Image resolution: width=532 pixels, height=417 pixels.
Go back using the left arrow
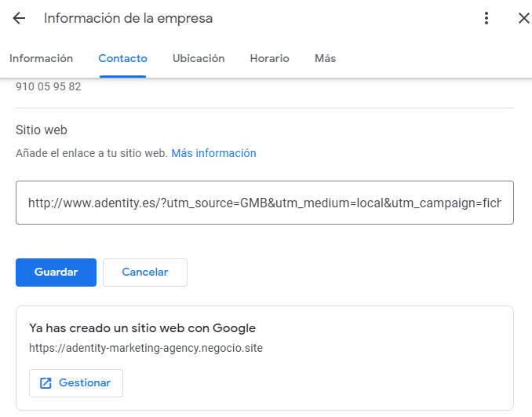[x=19, y=18]
